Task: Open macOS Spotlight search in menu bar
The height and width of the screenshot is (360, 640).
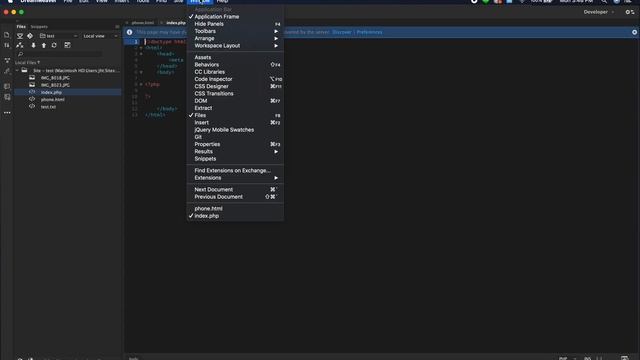Action: pos(604,2)
